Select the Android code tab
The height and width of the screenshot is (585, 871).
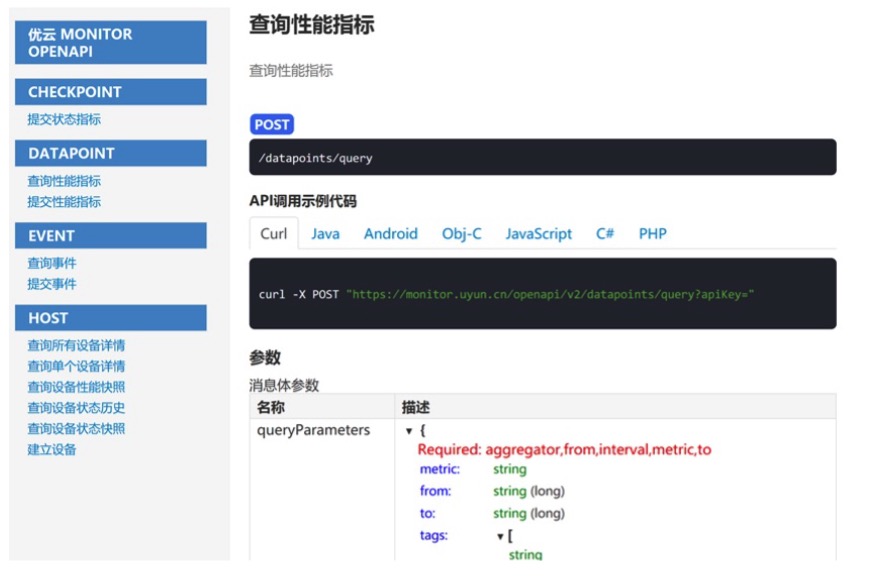click(390, 234)
